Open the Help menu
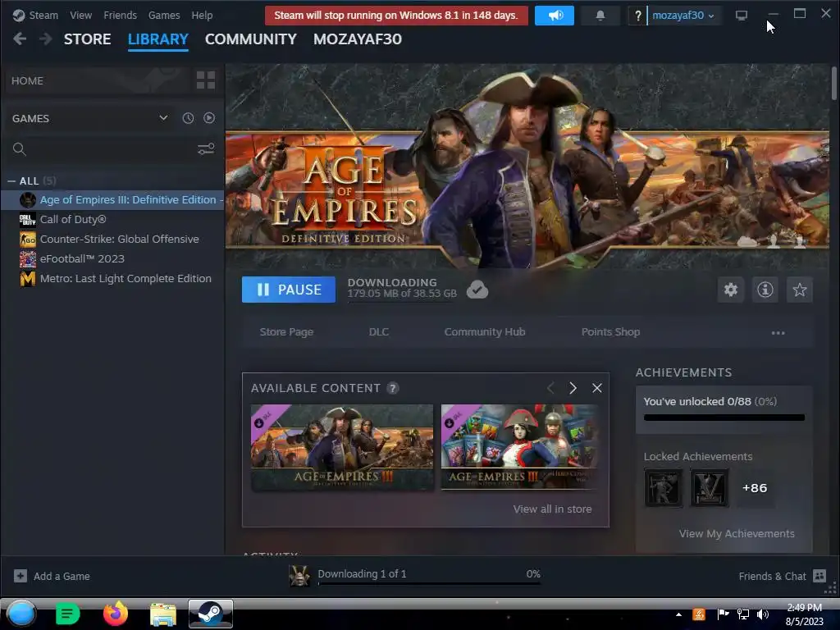 [x=202, y=16]
